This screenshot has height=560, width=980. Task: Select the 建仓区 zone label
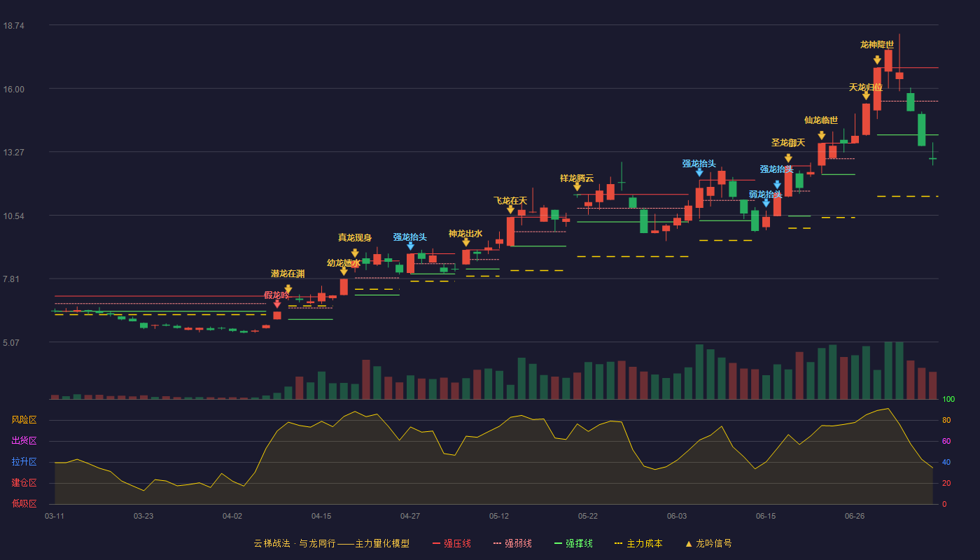(x=24, y=483)
